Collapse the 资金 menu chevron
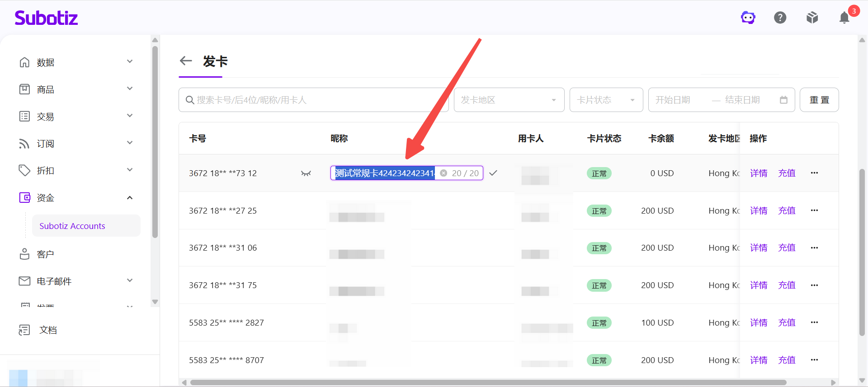Image resolution: width=868 pixels, height=387 pixels. click(x=130, y=197)
